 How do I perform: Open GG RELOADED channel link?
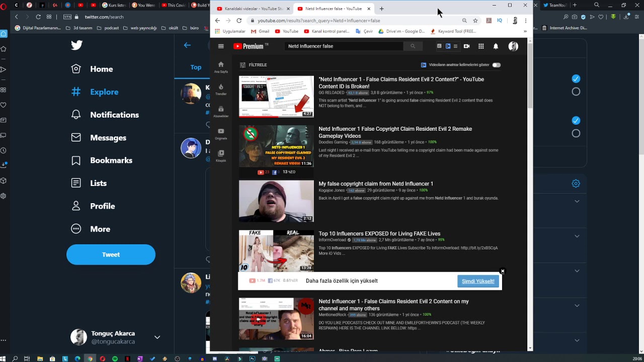(332, 93)
